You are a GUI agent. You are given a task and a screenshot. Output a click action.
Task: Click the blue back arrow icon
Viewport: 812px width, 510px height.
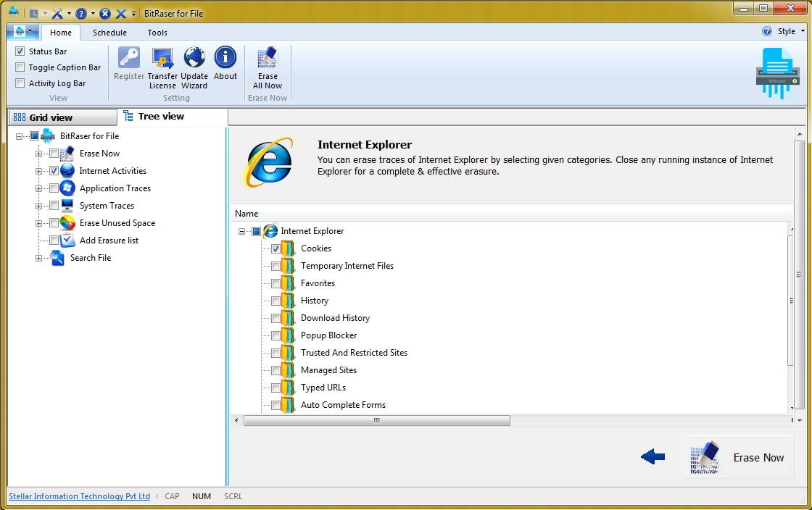652,456
